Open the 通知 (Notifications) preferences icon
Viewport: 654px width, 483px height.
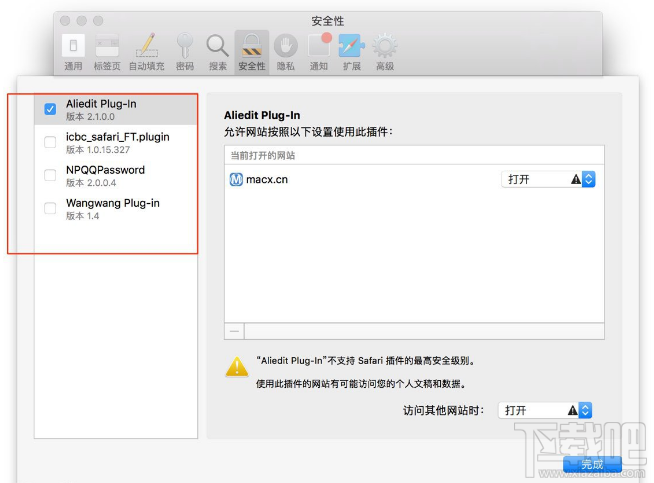pos(318,50)
